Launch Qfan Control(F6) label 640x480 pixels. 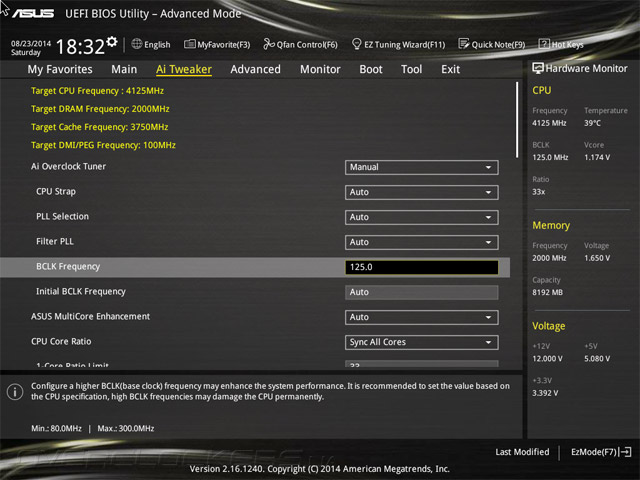click(307, 44)
